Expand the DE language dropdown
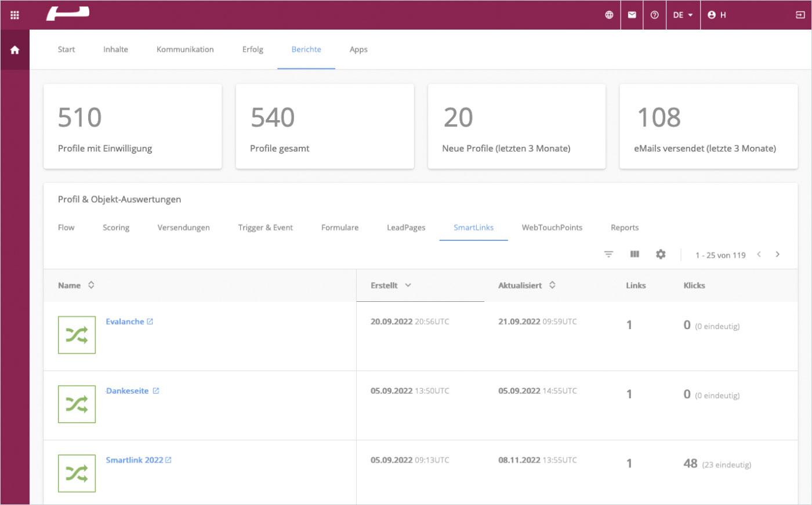Image resolution: width=812 pixels, height=505 pixels. pos(683,15)
